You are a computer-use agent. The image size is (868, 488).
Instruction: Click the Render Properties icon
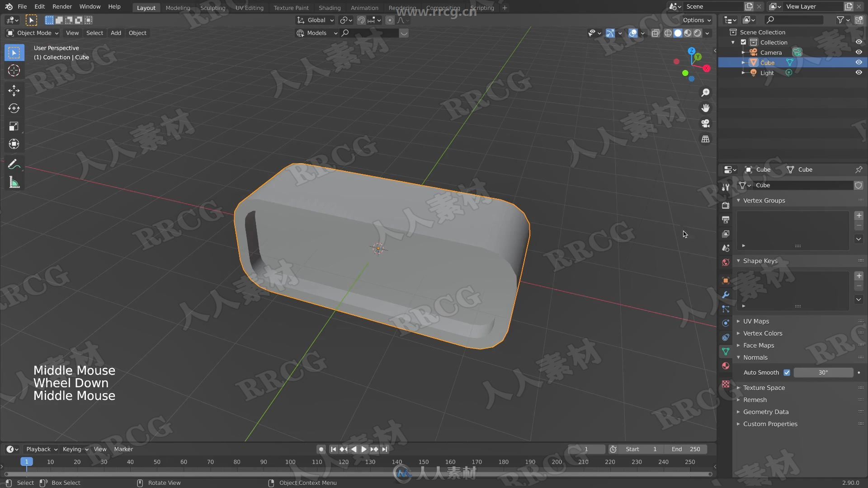[726, 204]
